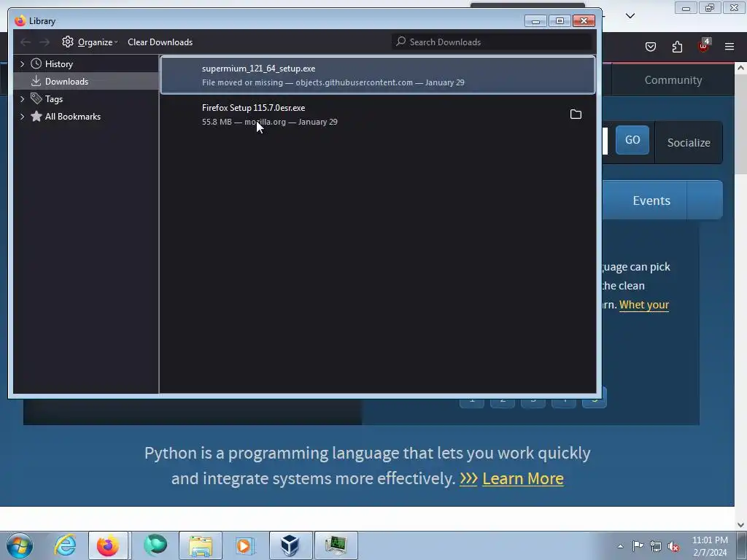
Task: Open Windows Explorer folder taskbar icon
Action: coord(201,545)
